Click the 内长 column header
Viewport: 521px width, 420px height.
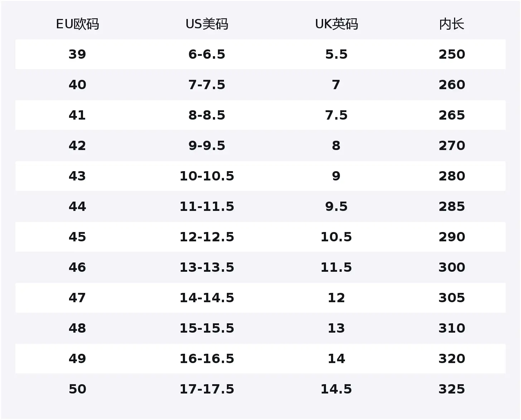[452, 24]
